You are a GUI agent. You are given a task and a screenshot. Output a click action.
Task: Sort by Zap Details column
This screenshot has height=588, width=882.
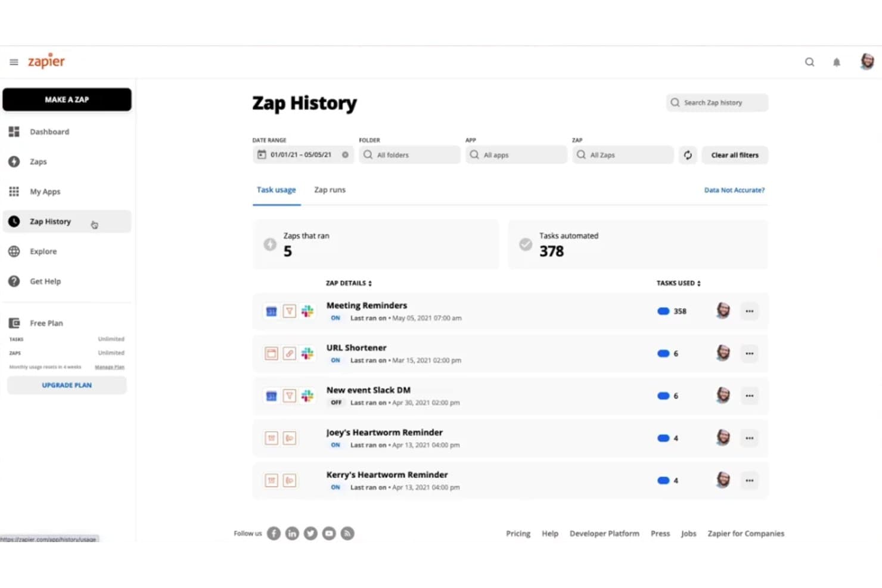[x=349, y=283]
